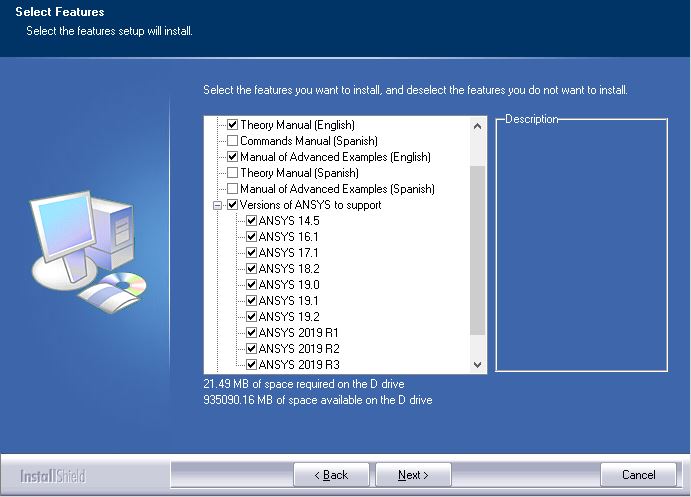The width and height of the screenshot is (691, 497).
Task: Check Theory Manual (Spanish) option
Action: (233, 173)
